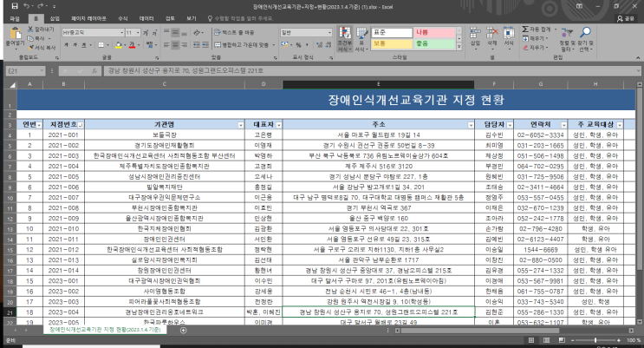Click the fx insert function button
The image size is (644, 348).
click(94, 71)
